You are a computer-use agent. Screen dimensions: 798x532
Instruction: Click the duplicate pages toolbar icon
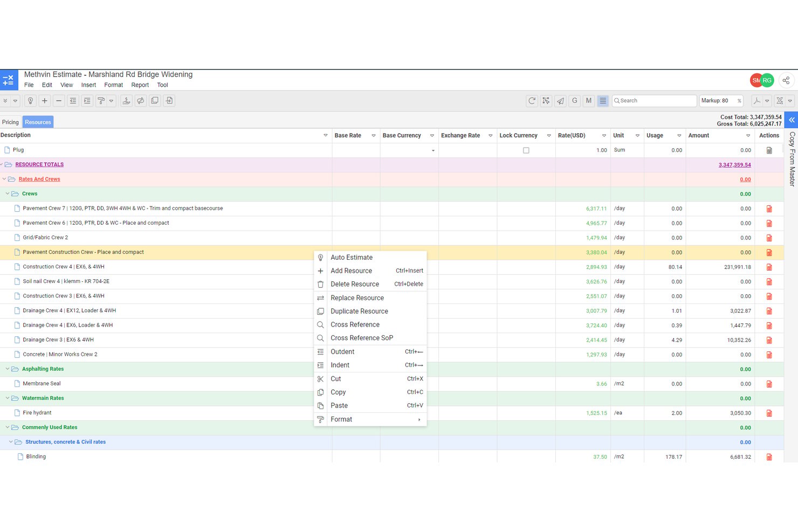click(155, 101)
